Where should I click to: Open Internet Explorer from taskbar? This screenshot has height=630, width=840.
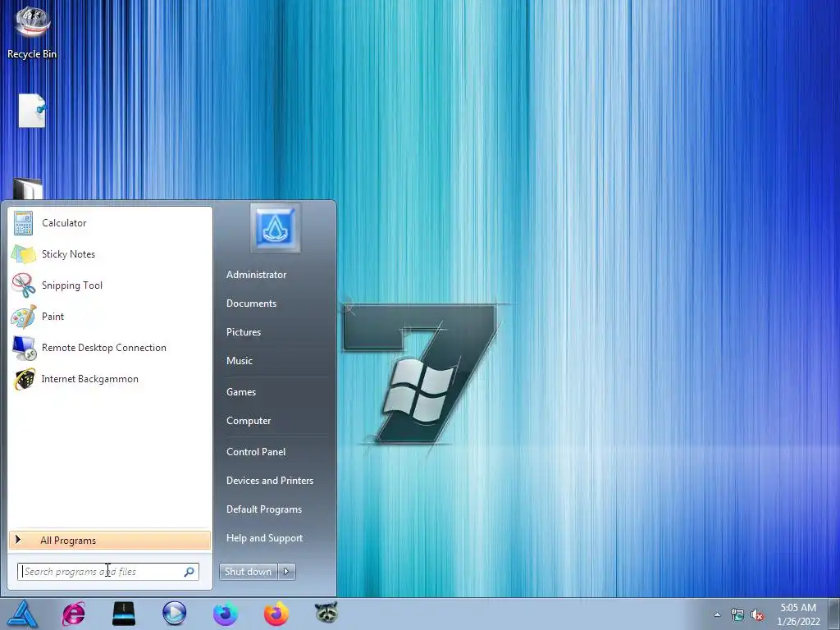[x=73, y=614]
